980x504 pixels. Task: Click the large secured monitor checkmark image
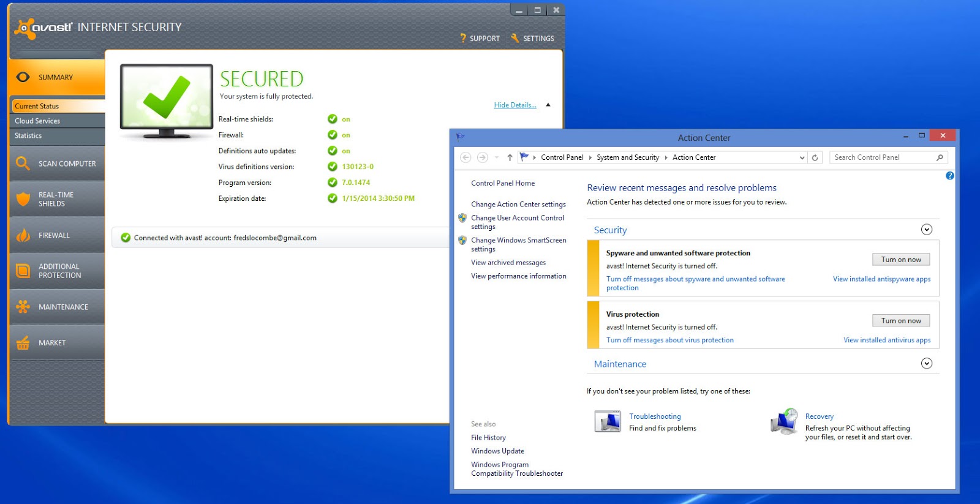tap(167, 101)
